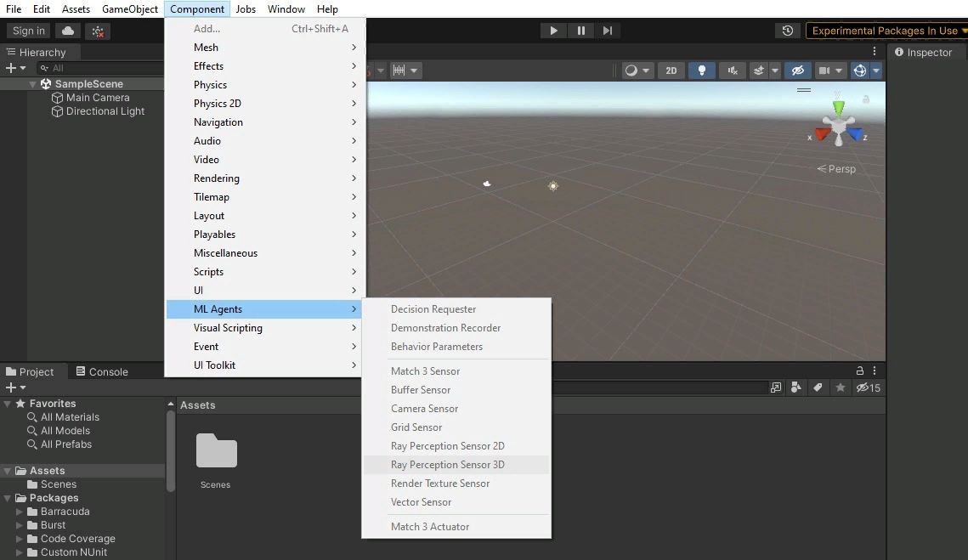Open the scene effects dropdown arrow
Image resolution: width=968 pixels, height=560 pixels.
point(775,71)
